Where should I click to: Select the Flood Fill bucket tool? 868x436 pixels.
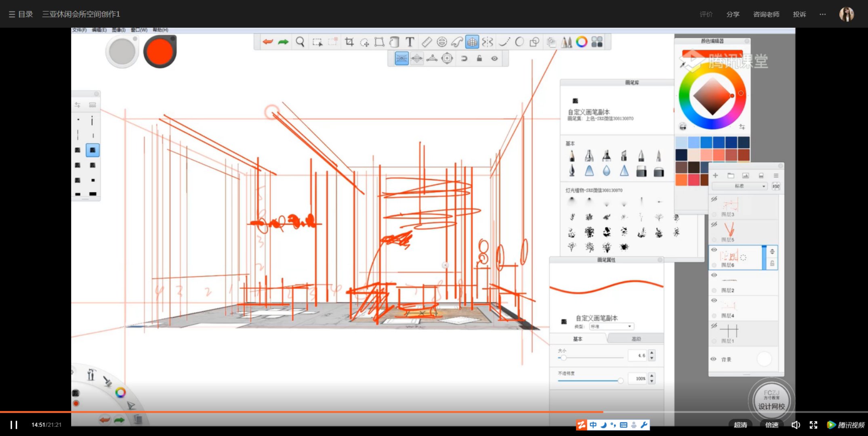394,42
